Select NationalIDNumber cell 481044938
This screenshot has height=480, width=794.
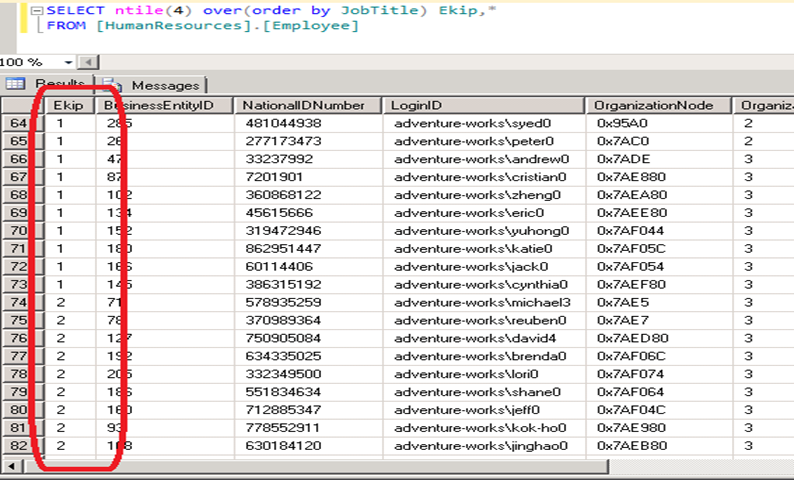(308, 123)
